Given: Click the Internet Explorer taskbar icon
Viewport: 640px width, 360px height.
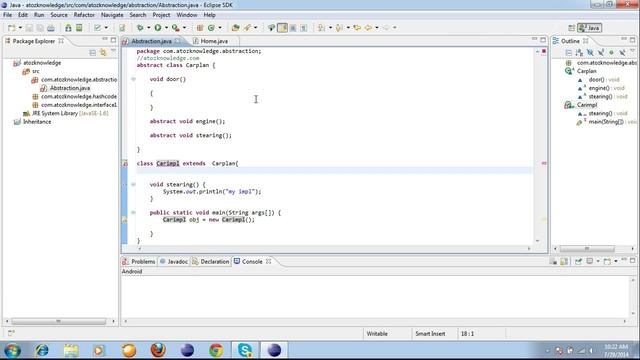Looking at the screenshot, I should tap(42, 350).
